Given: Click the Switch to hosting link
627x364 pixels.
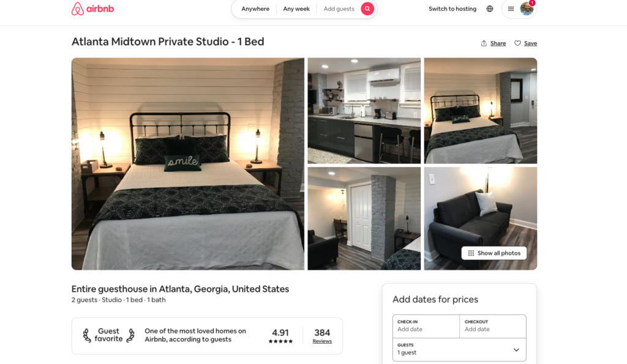Looking at the screenshot, I should point(452,9).
